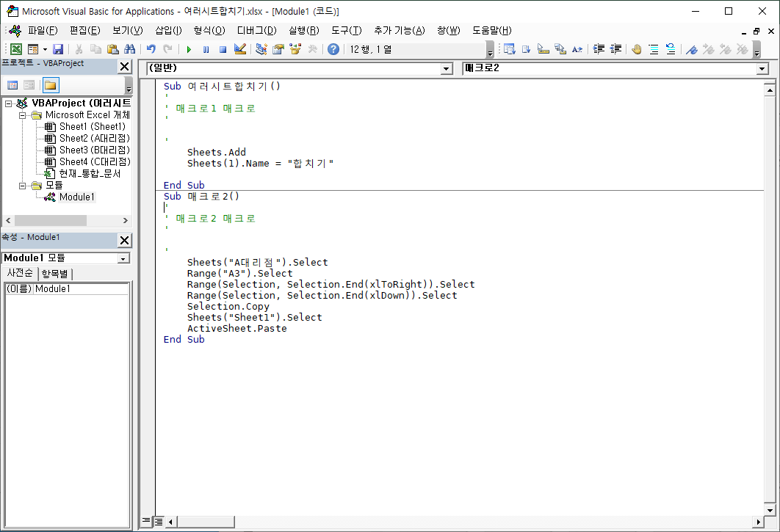This screenshot has width=780, height=532.
Task: Click Comment Block icon
Action: (654, 49)
